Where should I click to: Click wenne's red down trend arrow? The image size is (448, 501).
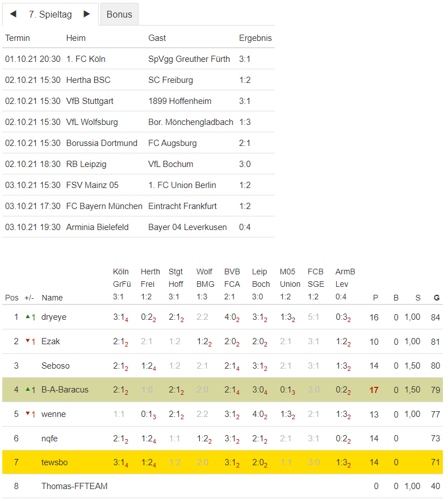(x=27, y=414)
